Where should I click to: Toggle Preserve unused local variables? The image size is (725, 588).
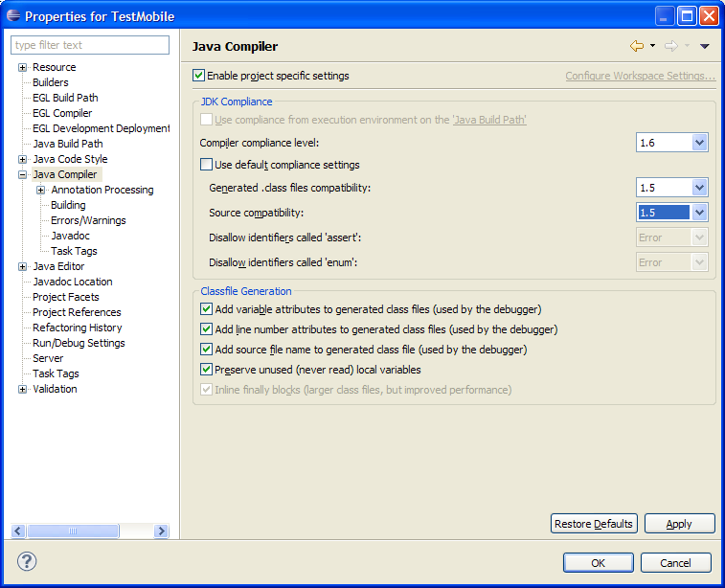(x=206, y=370)
